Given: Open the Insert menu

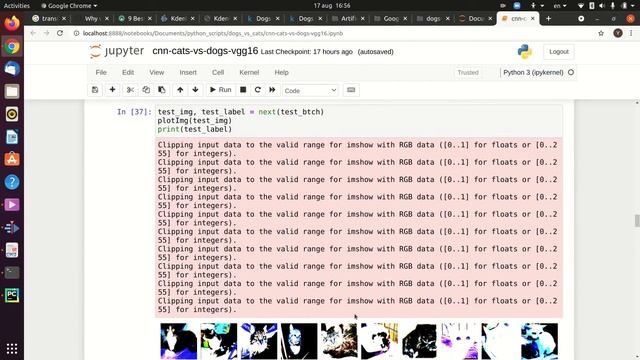Looking at the screenshot, I should point(188,72).
